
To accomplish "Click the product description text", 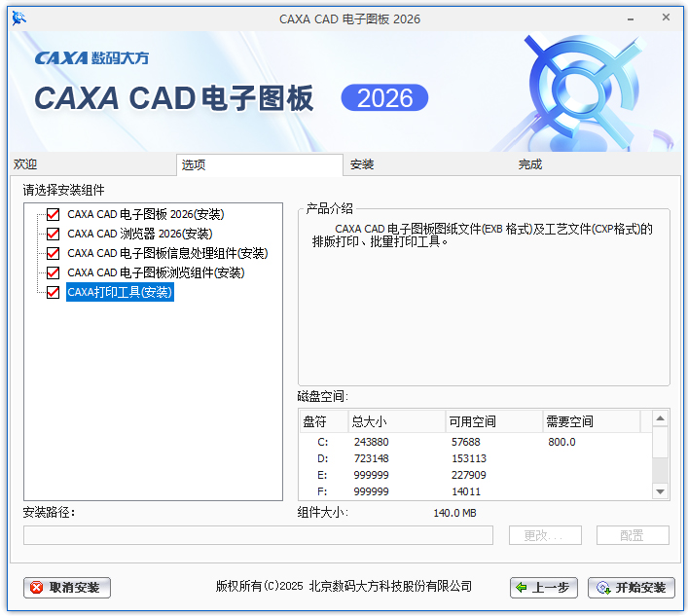I will pyautogui.click(x=483, y=236).
